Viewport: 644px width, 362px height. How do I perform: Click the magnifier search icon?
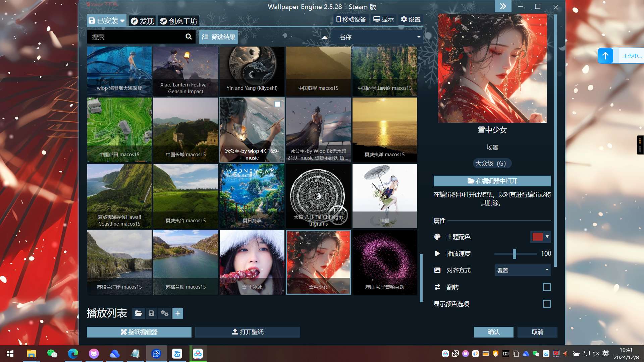189,37
